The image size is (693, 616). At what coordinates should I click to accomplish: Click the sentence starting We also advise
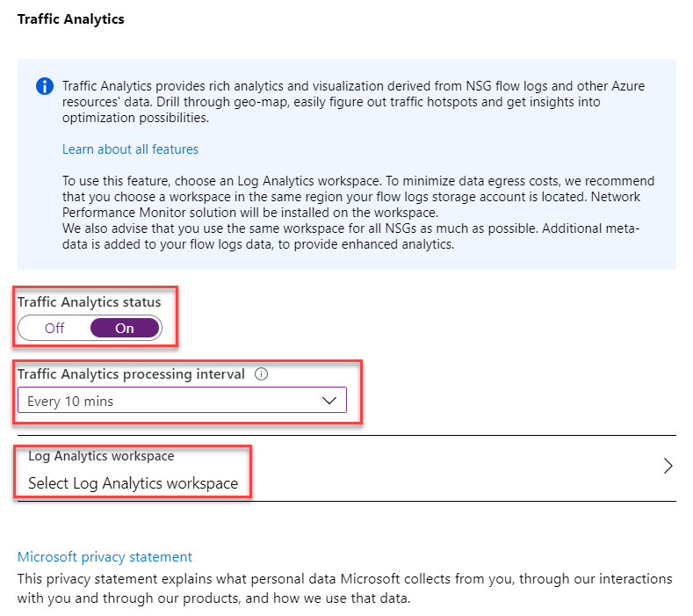tap(351, 236)
